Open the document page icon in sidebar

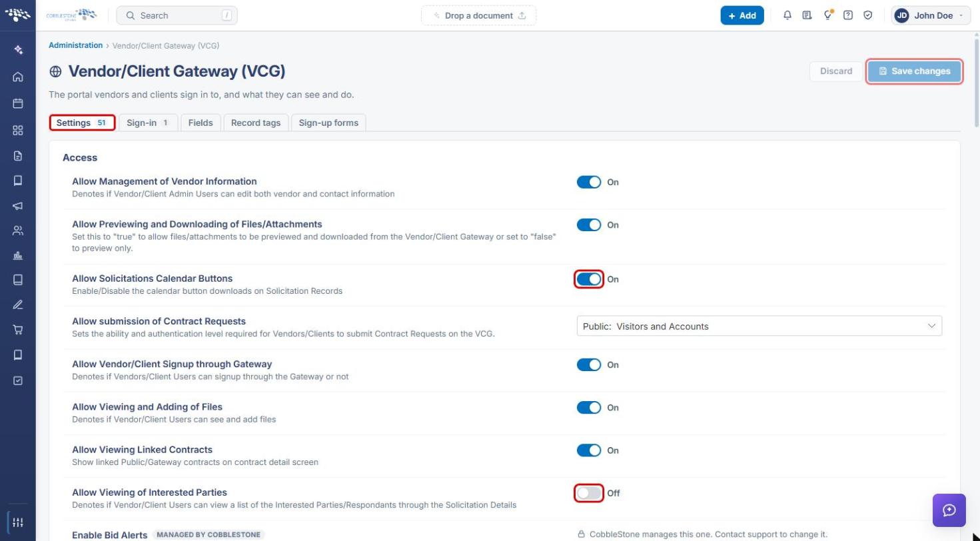18,156
